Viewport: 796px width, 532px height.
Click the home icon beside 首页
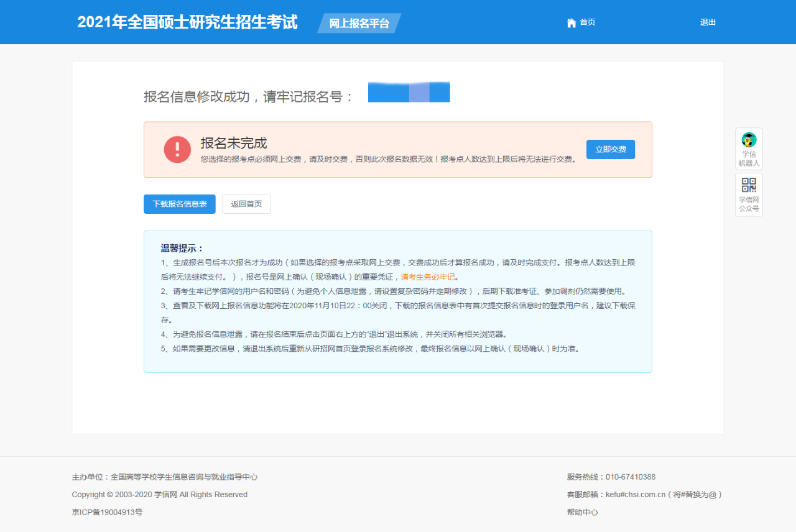tap(572, 22)
